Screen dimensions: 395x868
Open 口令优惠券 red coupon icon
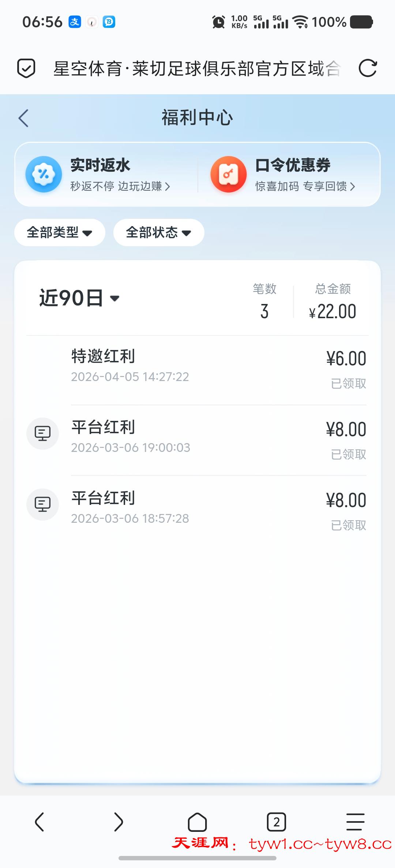coord(228,174)
